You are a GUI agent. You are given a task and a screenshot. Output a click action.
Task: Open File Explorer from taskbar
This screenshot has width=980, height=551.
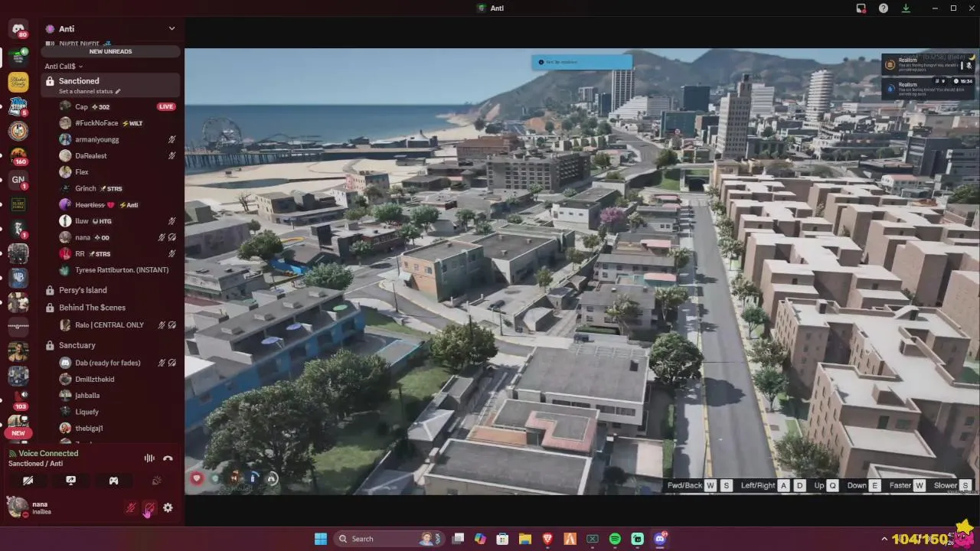pos(525,539)
